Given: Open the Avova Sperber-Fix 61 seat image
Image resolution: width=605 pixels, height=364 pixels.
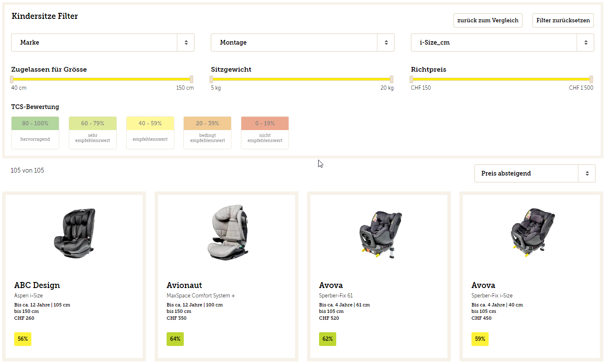Looking at the screenshot, I should [380, 234].
